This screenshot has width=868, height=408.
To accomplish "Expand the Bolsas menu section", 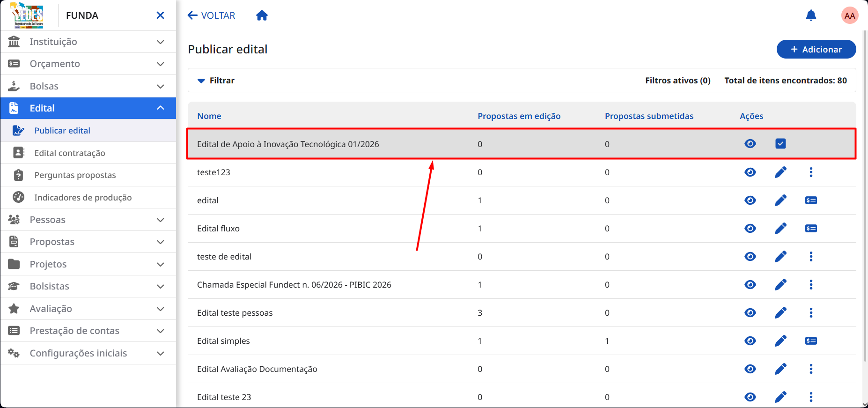I will tap(88, 86).
